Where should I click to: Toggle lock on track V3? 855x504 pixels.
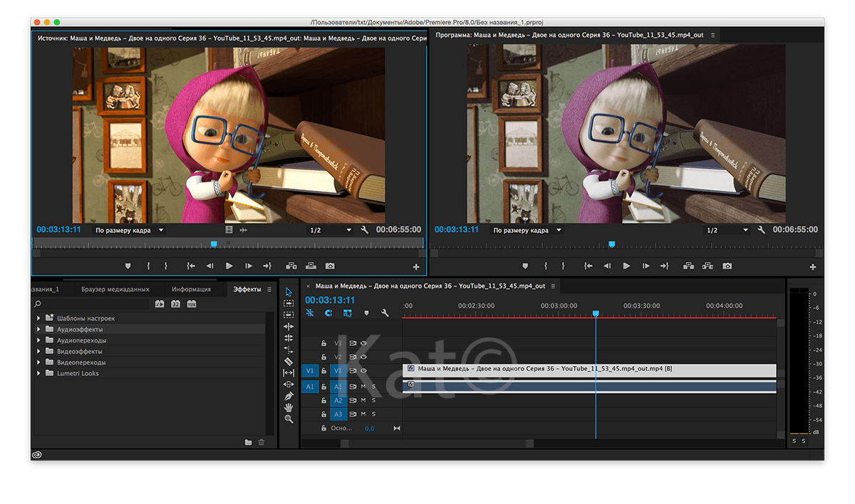(323, 342)
